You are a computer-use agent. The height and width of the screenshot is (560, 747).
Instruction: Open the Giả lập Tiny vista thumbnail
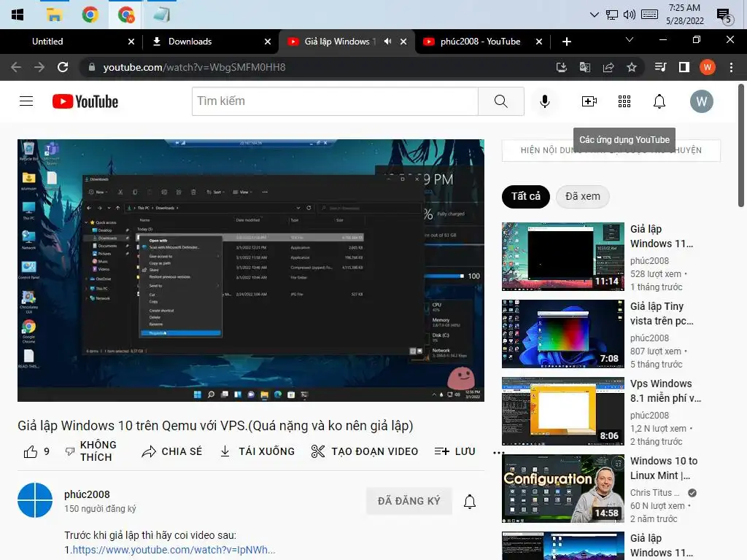coord(563,334)
